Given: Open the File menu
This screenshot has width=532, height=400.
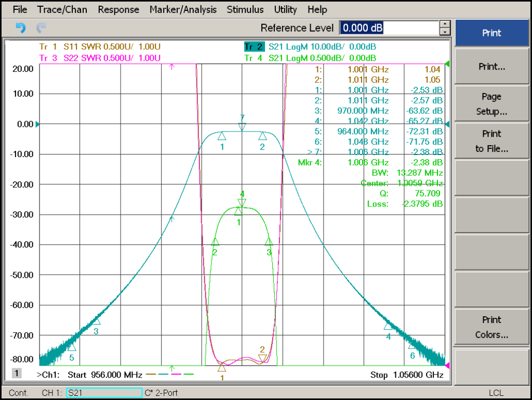Looking at the screenshot, I should click(20, 9).
